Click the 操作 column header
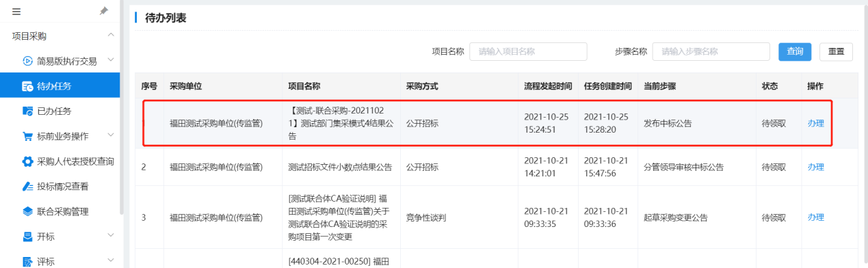Image resolution: width=868 pixels, height=268 pixels. coord(815,87)
